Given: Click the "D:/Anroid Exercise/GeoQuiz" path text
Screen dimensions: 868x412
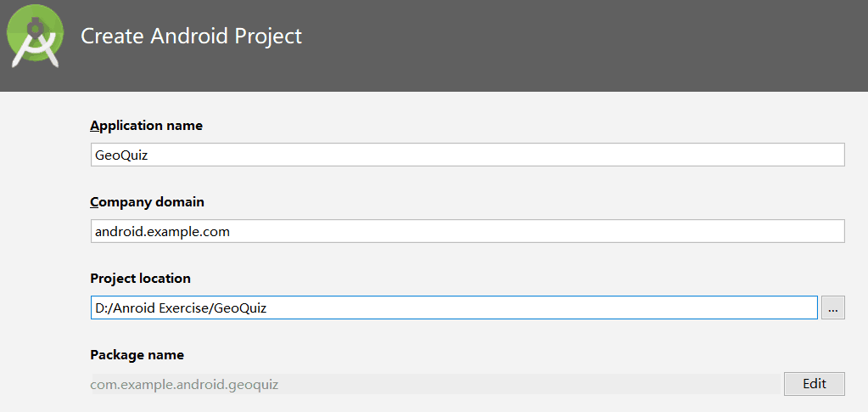Looking at the screenshot, I should [181, 308].
